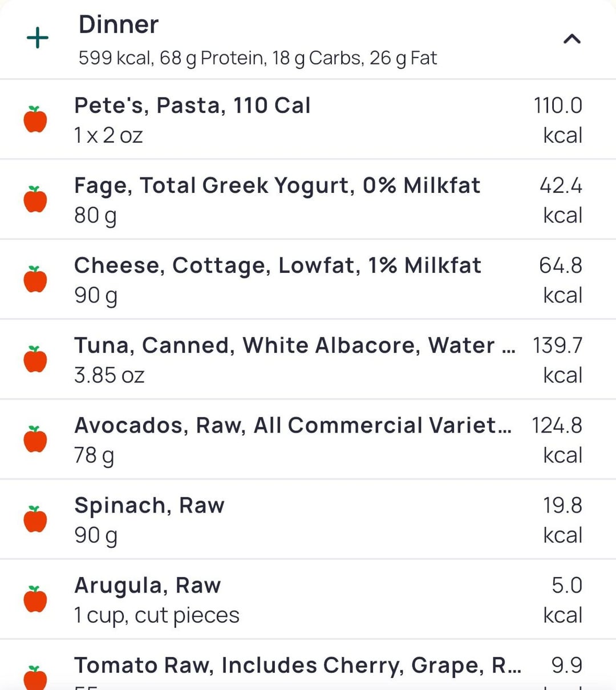Tap the plus icon to add Dinner food

click(38, 38)
